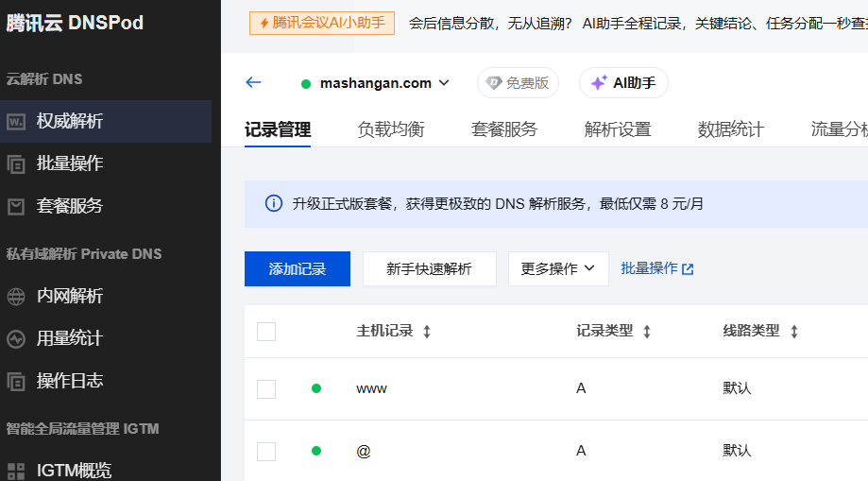
Task: Click the www host record cell
Action: pos(371,389)
